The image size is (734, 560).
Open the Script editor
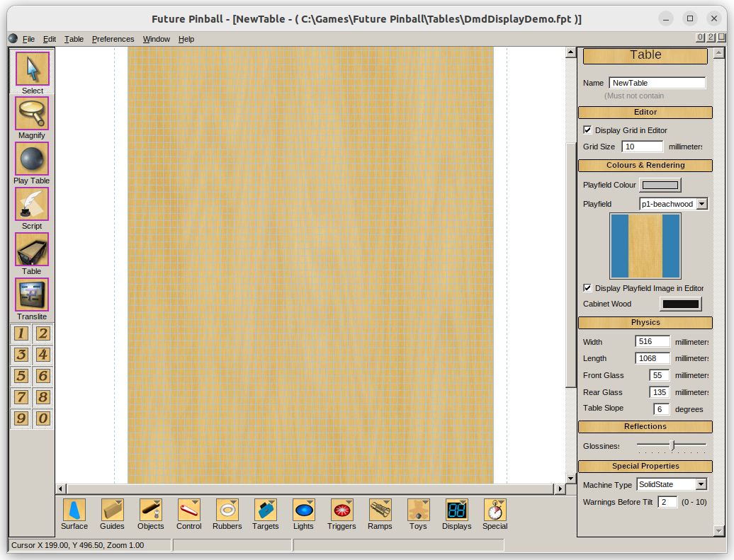click(x=31, y=205)
